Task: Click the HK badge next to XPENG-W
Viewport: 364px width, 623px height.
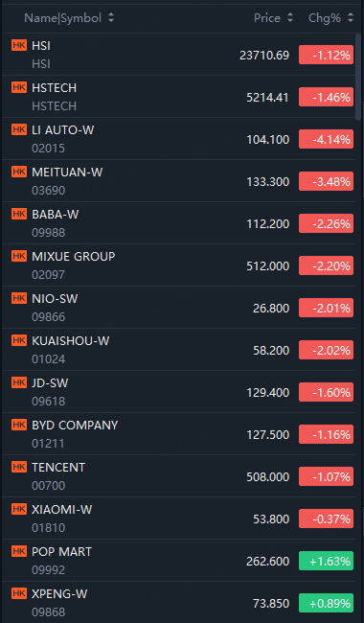Action: [19, 592]
